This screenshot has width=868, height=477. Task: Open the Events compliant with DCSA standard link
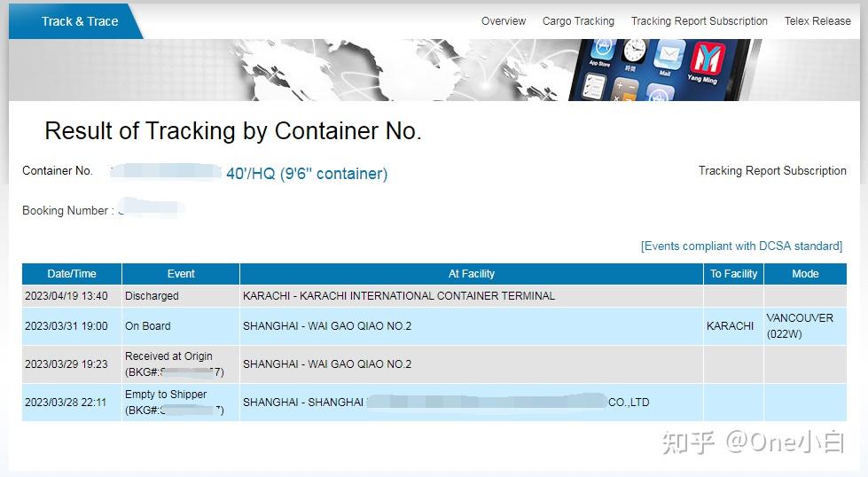pos(741,246)
